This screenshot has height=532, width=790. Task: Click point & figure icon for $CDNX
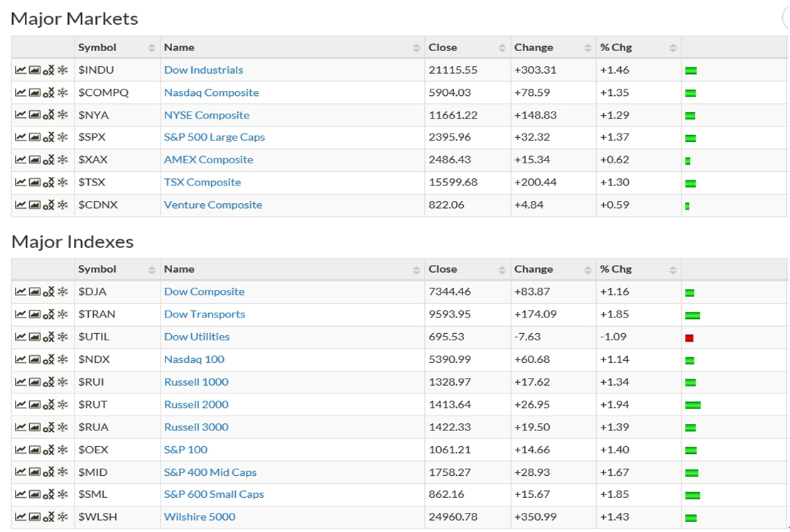click(x=48, y=205)
